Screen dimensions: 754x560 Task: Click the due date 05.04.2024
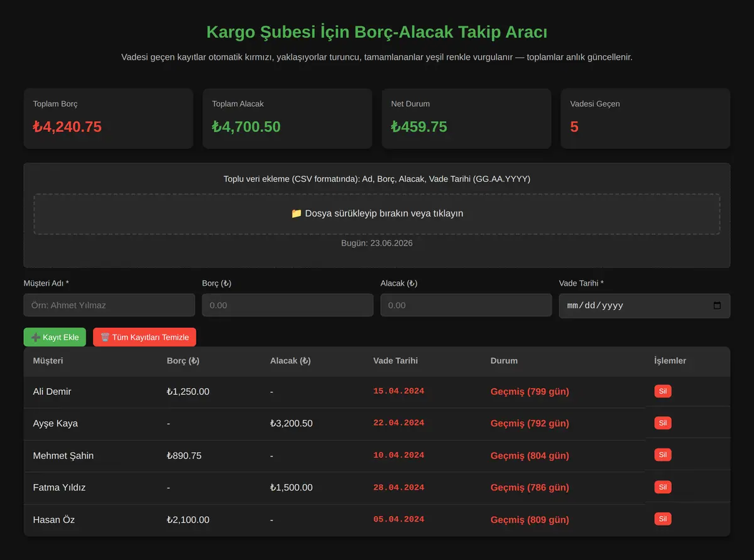point(399,519)
